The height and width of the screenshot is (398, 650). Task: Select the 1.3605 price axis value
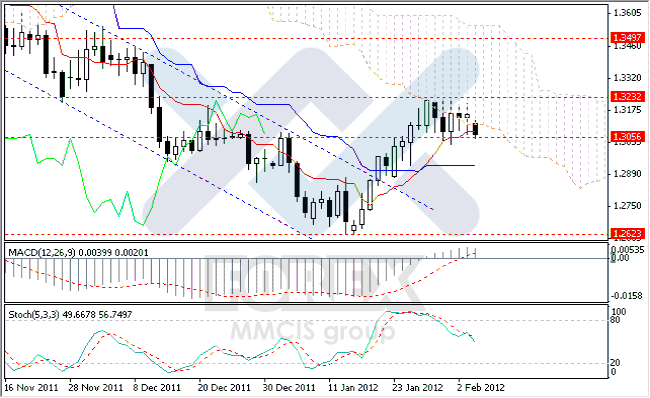tap(627, 13)
